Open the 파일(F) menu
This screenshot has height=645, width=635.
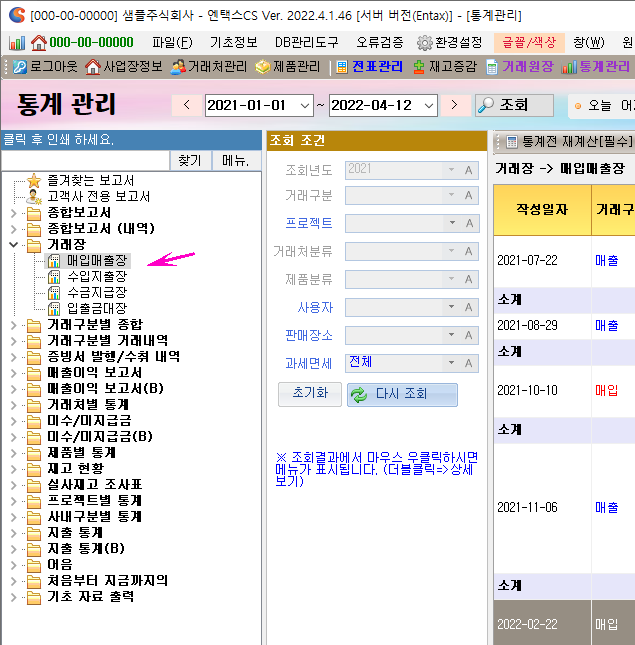coord(172,42)
